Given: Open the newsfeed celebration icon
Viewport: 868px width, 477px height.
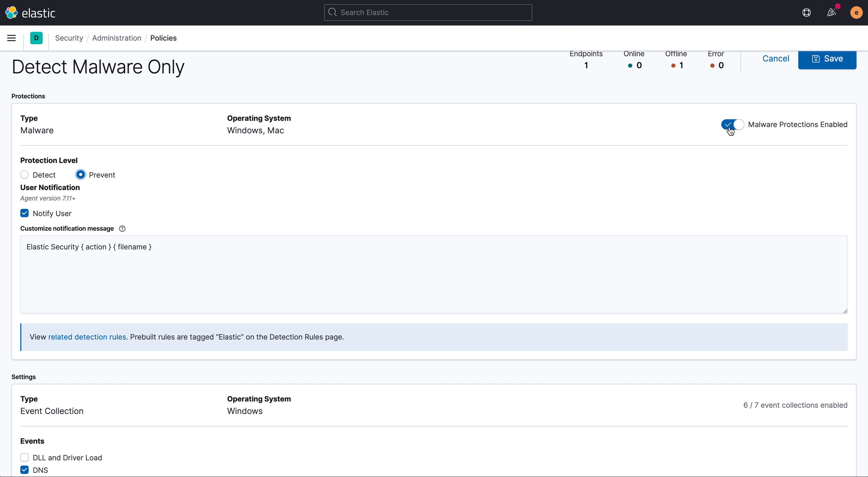Looking at the screenshot, I should click(x=831, y=12).
